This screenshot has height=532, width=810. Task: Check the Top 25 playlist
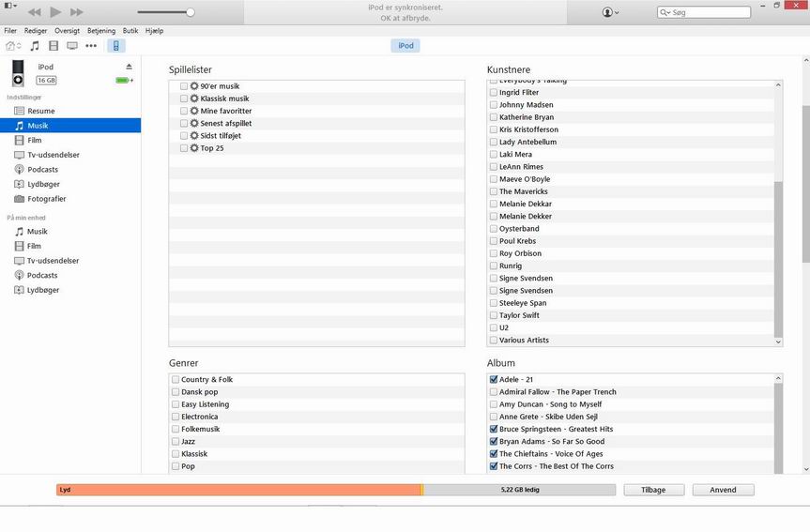184,148
